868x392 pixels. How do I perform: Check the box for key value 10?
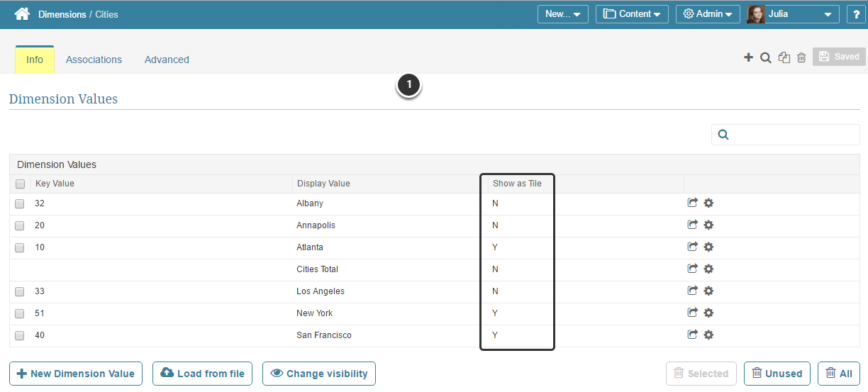click(20, 248)
